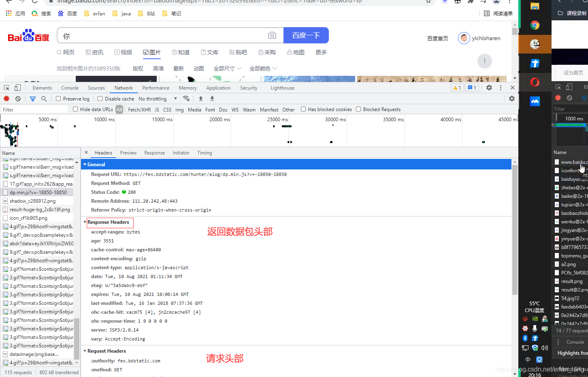Open File Explorer from taskbar

[535, 6]
